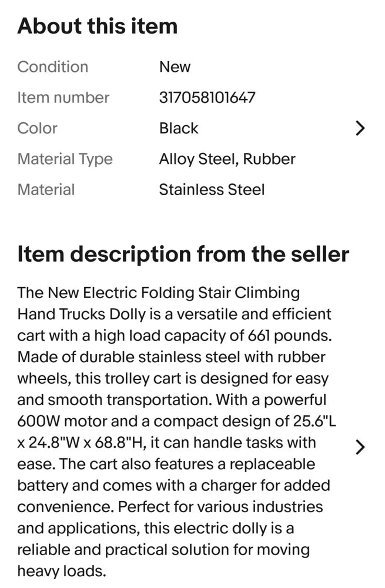Expand item specifics with the upper chevron arrow
The width and height of the screenshot is (385, 588).
[x=360, y=128]
